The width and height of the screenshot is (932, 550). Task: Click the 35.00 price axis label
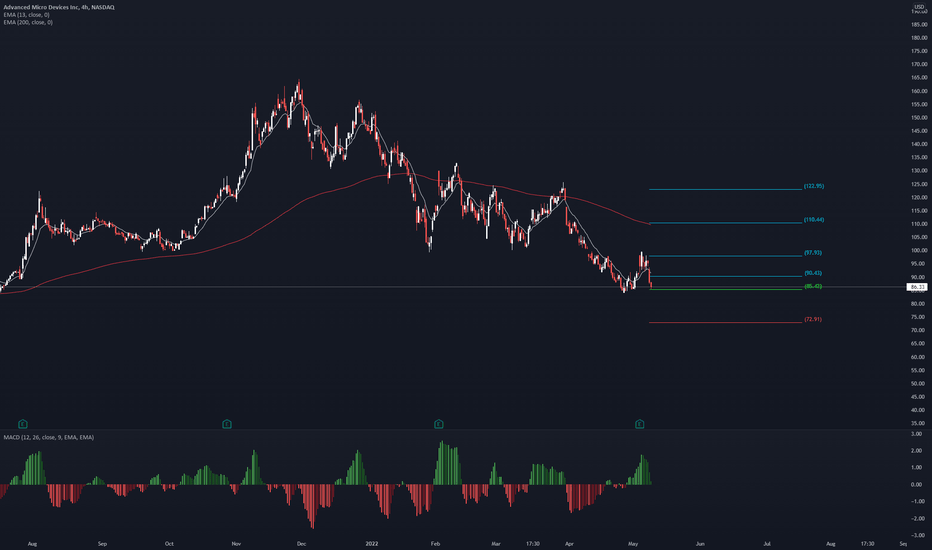pos(919,424)
